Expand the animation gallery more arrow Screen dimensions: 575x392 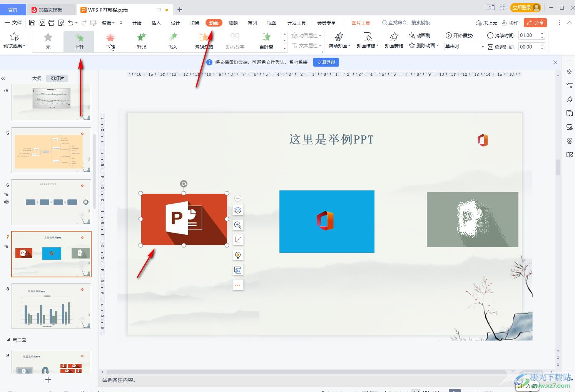[285, 48]
